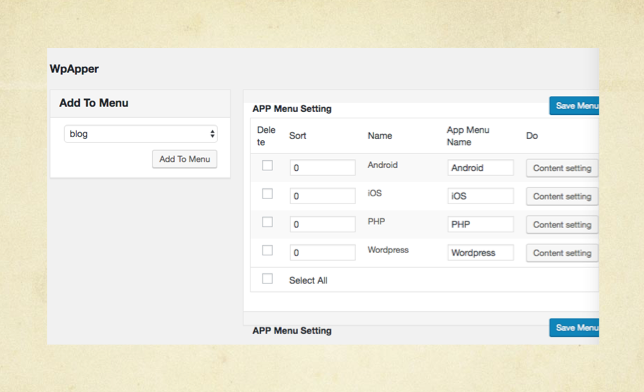Open Content setting for Android
This screenshot has width=644, height=392.
click(562, 168)
